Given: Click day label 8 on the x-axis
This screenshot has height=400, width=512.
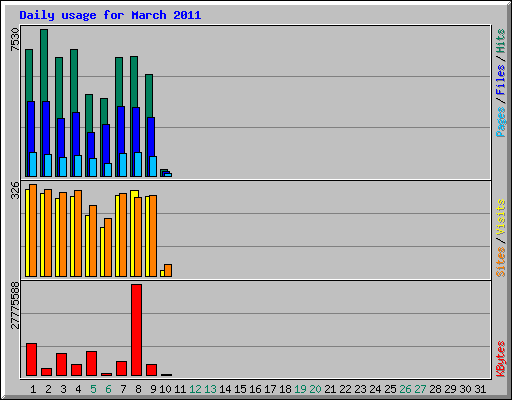Looking at the screenshot, I should [138, 389].
